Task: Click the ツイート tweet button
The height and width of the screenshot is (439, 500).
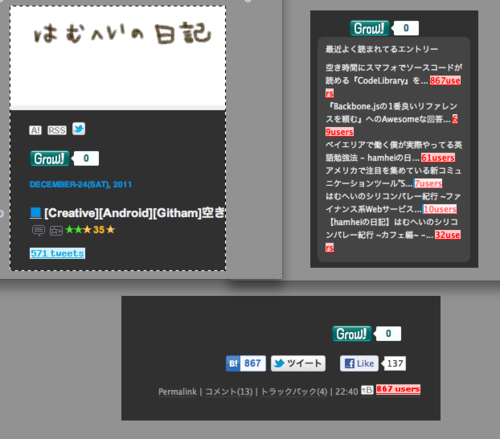Action: coord(298,363)
